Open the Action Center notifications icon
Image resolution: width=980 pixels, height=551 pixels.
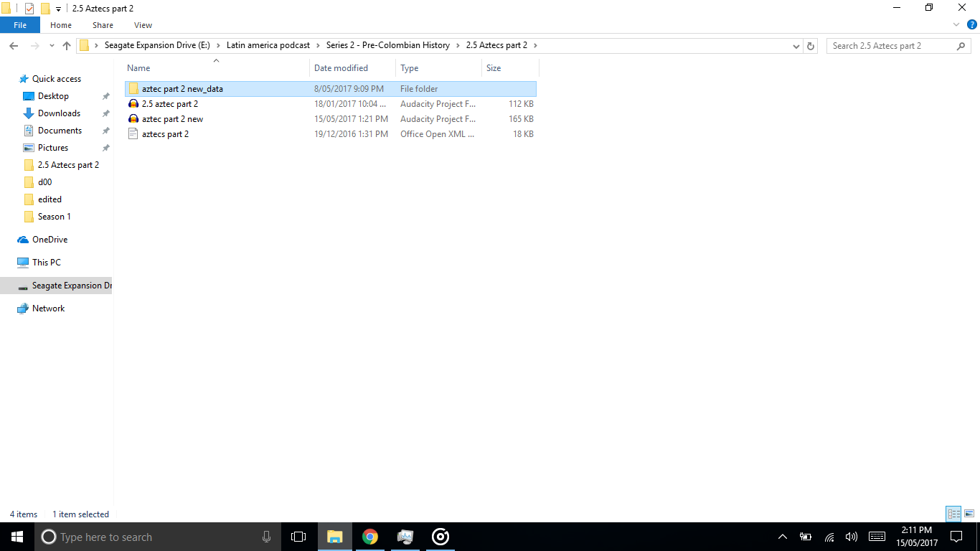[956, 537]
